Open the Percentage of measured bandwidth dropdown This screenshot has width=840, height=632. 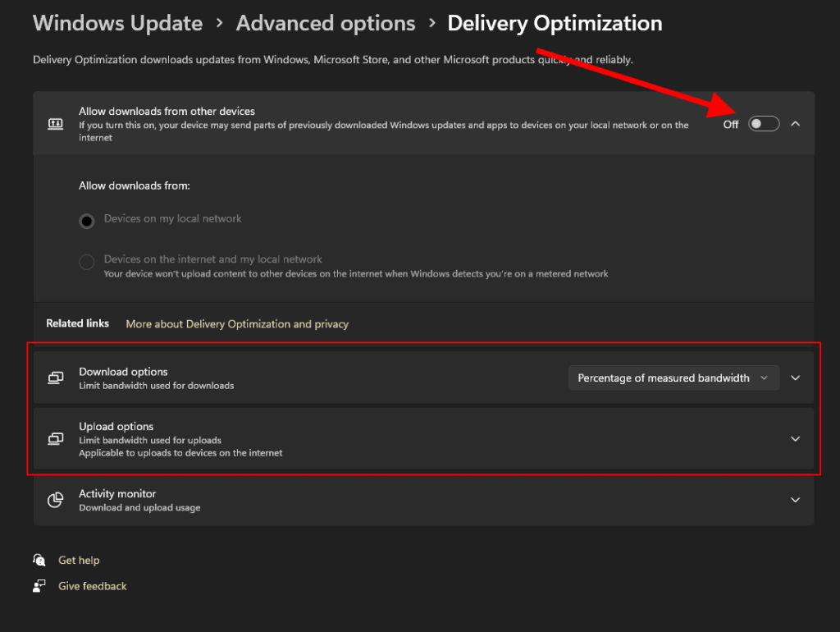pyautogui.click(x=673, y=378)
